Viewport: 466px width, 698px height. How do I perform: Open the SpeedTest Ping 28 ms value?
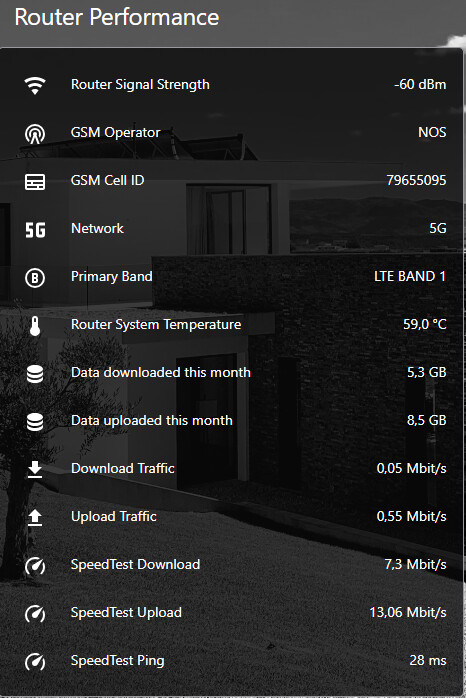(428, 660)
